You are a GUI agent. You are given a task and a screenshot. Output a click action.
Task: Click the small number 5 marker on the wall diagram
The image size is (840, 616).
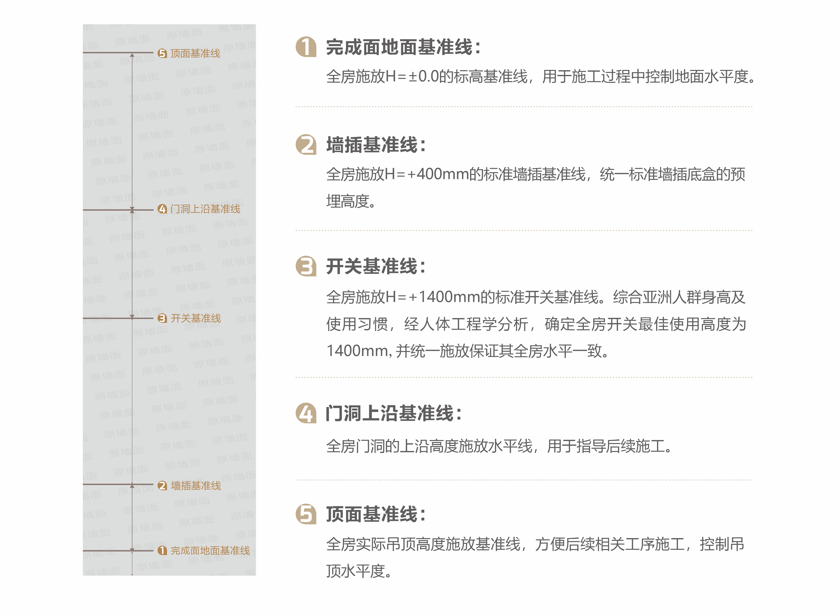tap(162, 54)
